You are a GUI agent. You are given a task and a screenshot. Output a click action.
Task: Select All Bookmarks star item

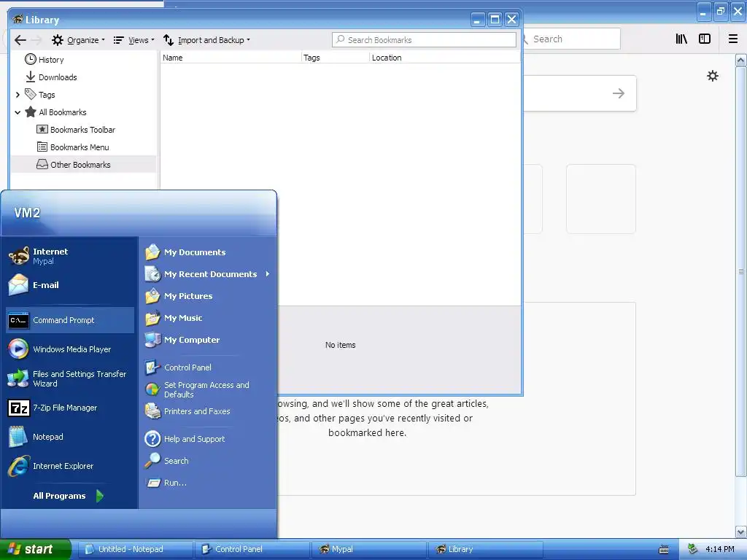[x=55, y=112]
